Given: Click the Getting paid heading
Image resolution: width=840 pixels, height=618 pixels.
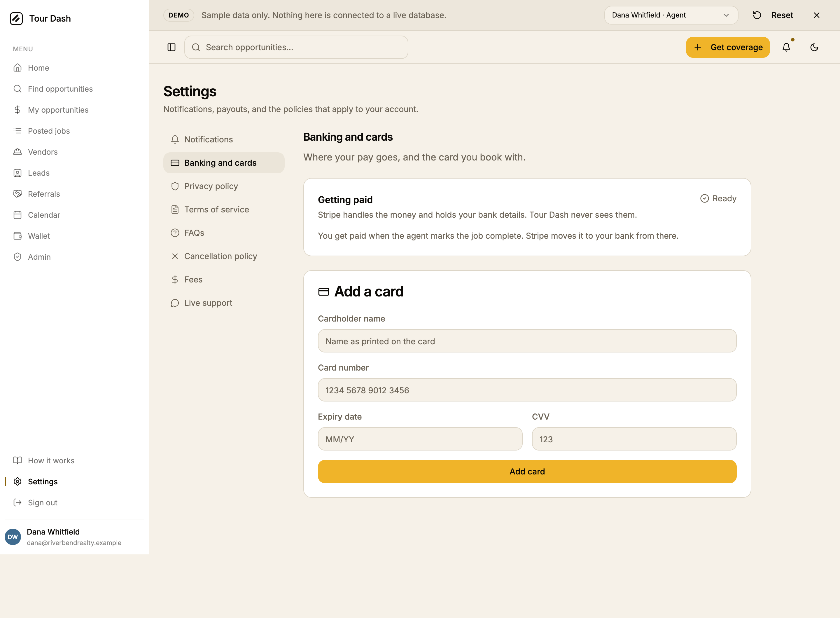Looking at the screenshot, I should point(345,200).
